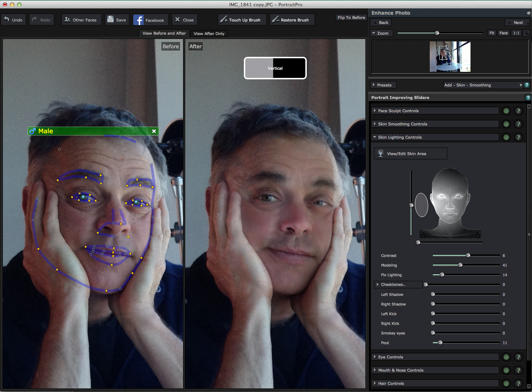Expand Face Sculpt Controls section
The height and width of the screenshot is (392, 532).
(x=435, y=111)
